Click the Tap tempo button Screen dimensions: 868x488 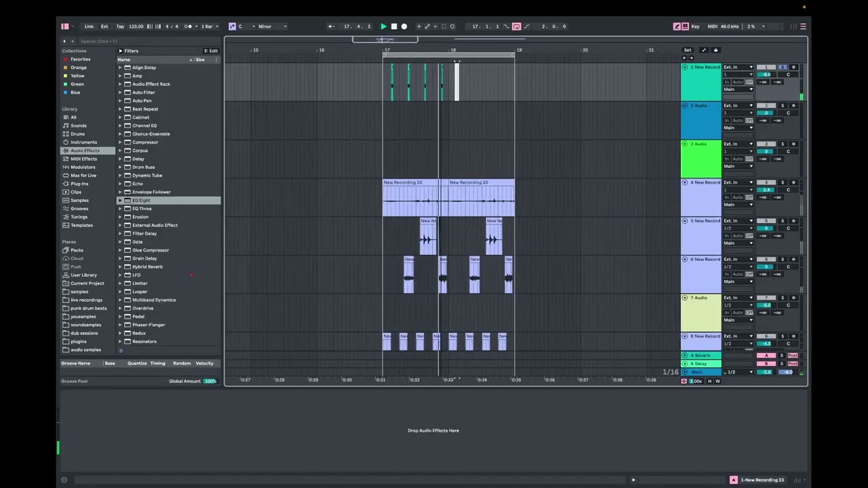(x=120, y=26)
